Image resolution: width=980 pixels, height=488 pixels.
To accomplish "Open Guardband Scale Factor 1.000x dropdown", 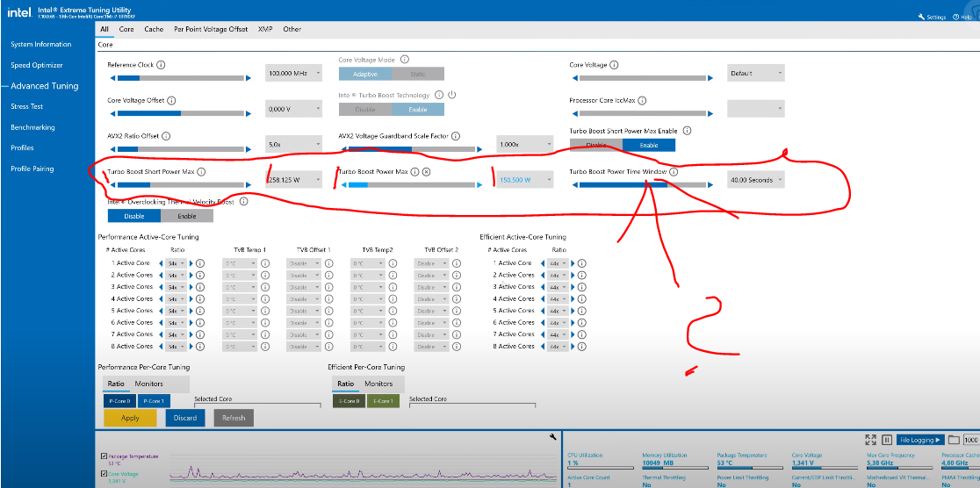I will 525,144.
